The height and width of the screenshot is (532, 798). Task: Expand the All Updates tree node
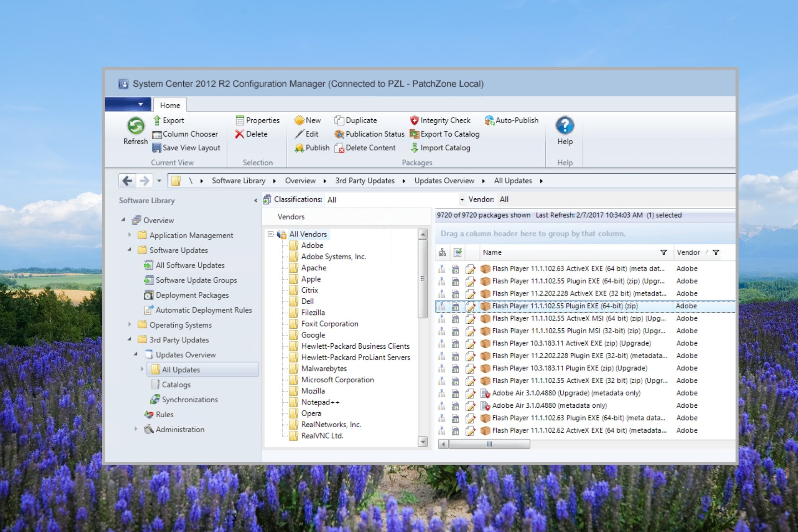142,369
